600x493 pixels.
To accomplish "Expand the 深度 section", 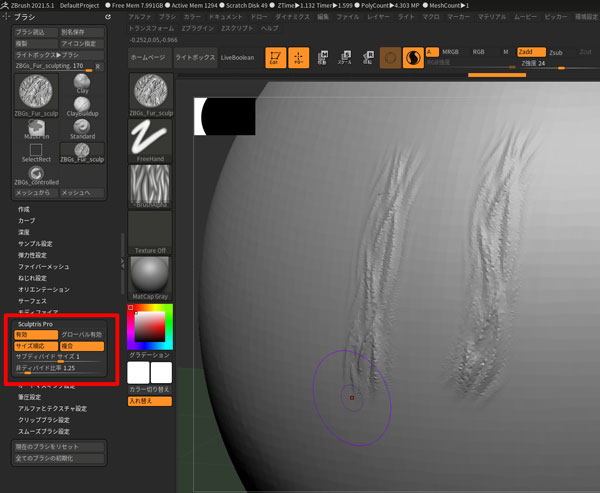I will 24,232.
